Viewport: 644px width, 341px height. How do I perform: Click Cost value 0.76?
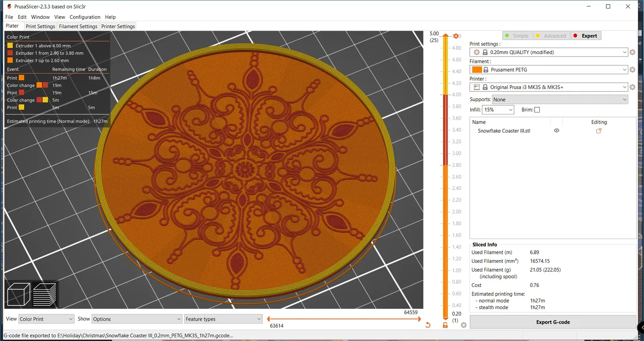(534, 285)
